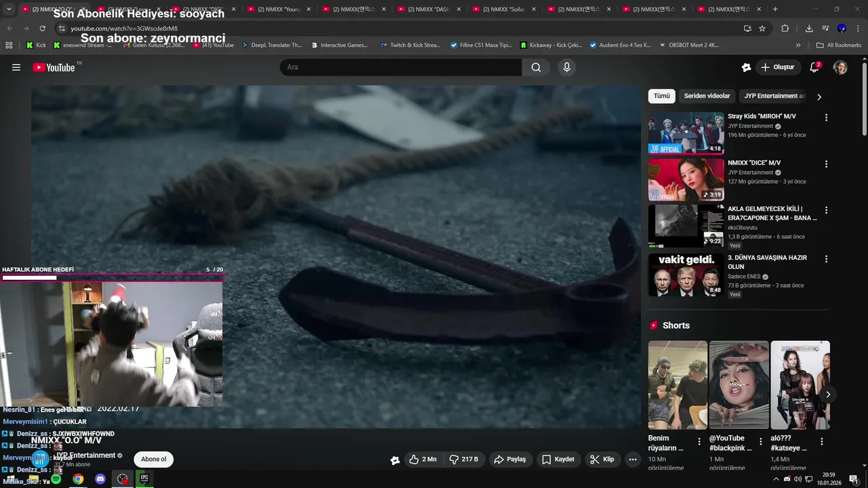Viewport: 868px width, 488px height.
Task: Click the page vertical scrollbar
Action: (x=864, y=98)
